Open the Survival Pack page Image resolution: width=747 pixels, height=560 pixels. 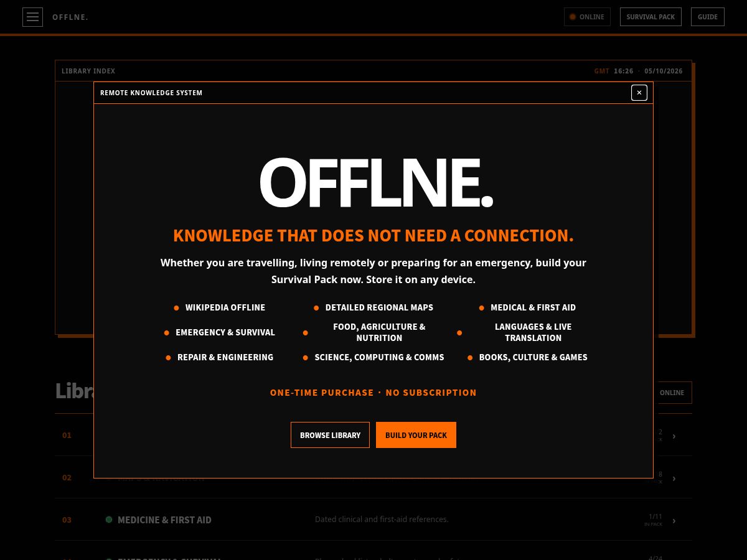tap(651, 17)
